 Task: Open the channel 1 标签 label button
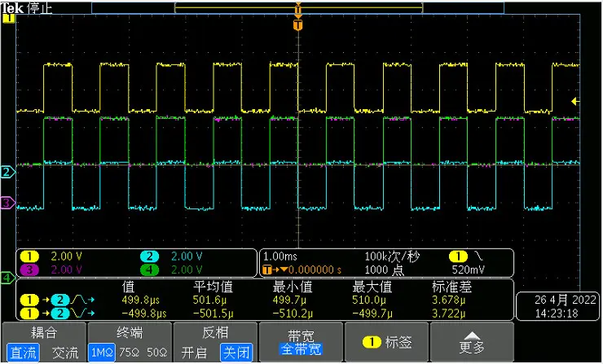click(387, 342)
